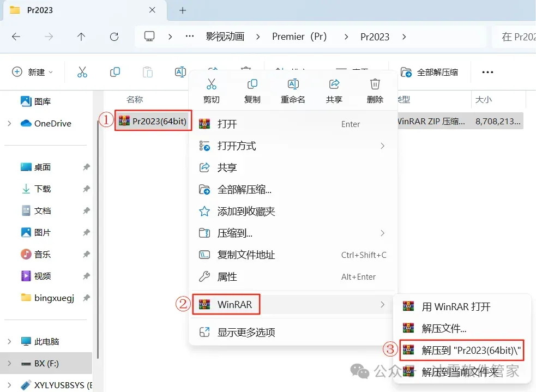The width and height of the screenshot is (536, 392).
Task: Click Share (共享) icon in context menu top row
Action: point(334,84)
